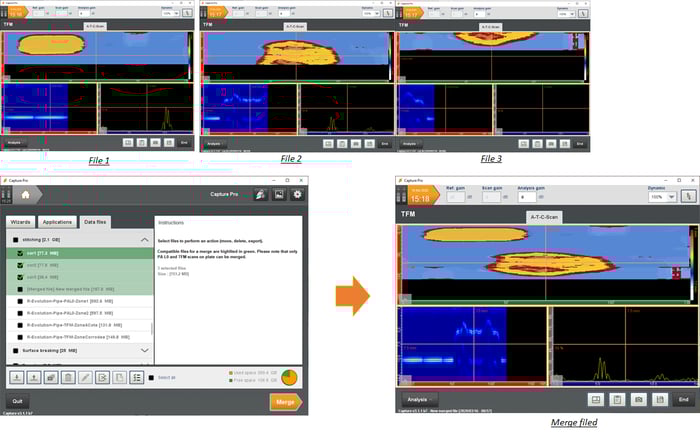Select A-T-C-Scan tab in File 2 window

click(295, 27)
